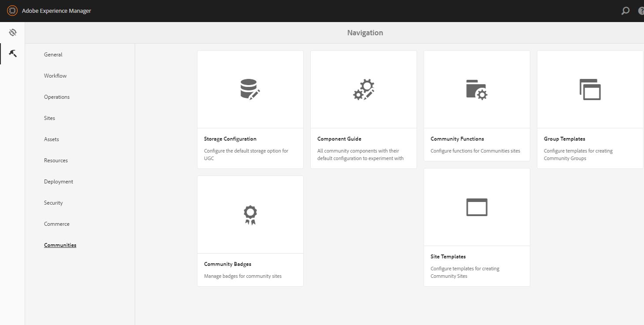Click 'Manage badges for community sites' text
Viewport: 644px width, 325px height.
tap(243, 276)
